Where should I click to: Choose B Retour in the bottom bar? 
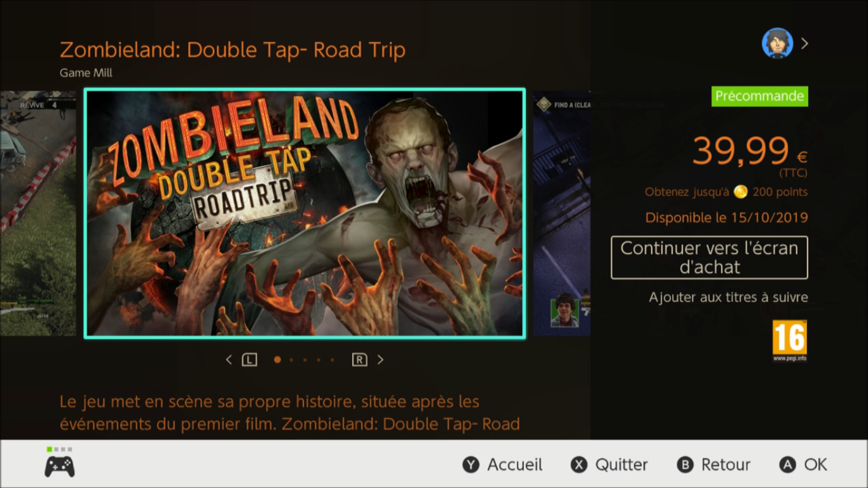click(713, 464)
